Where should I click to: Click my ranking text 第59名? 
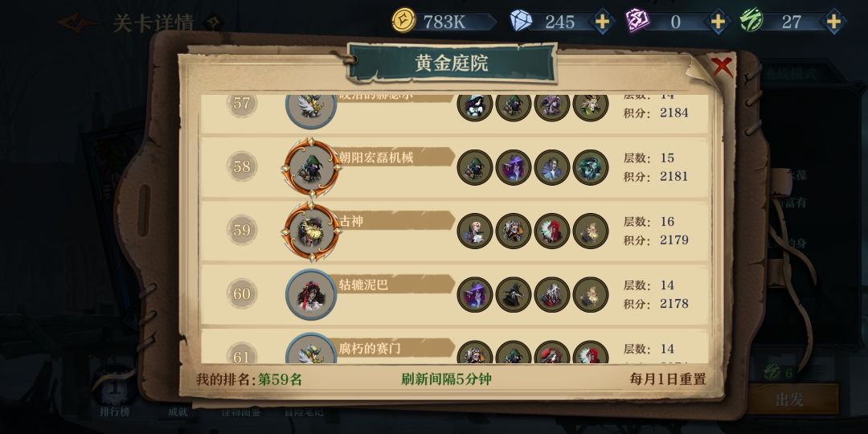(x=280, y=379)
